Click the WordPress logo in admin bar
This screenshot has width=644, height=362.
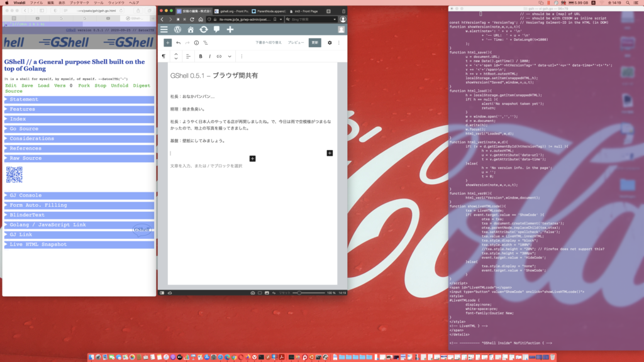click(x=178, y=30)
